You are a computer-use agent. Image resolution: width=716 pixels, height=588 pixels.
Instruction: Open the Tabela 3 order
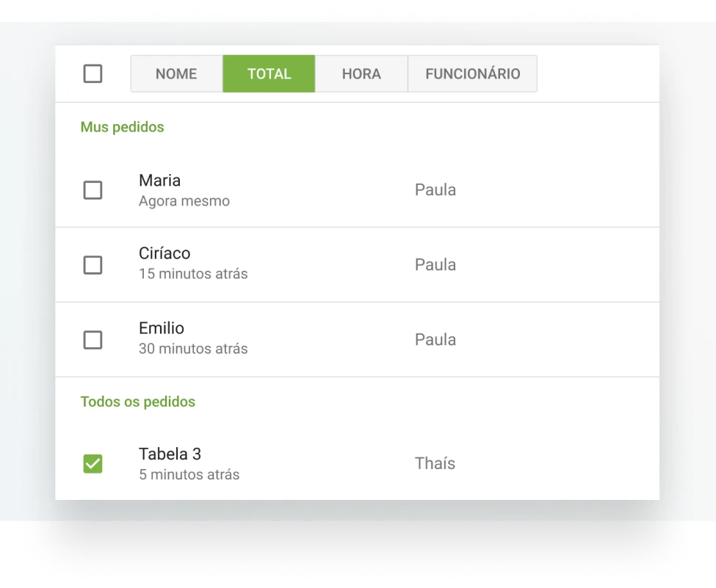[170, 454]
